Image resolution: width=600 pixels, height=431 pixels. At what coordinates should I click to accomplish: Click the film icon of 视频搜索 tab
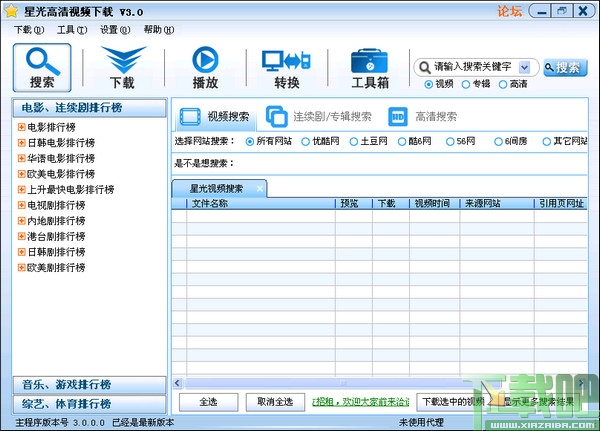tap(190, 116)
